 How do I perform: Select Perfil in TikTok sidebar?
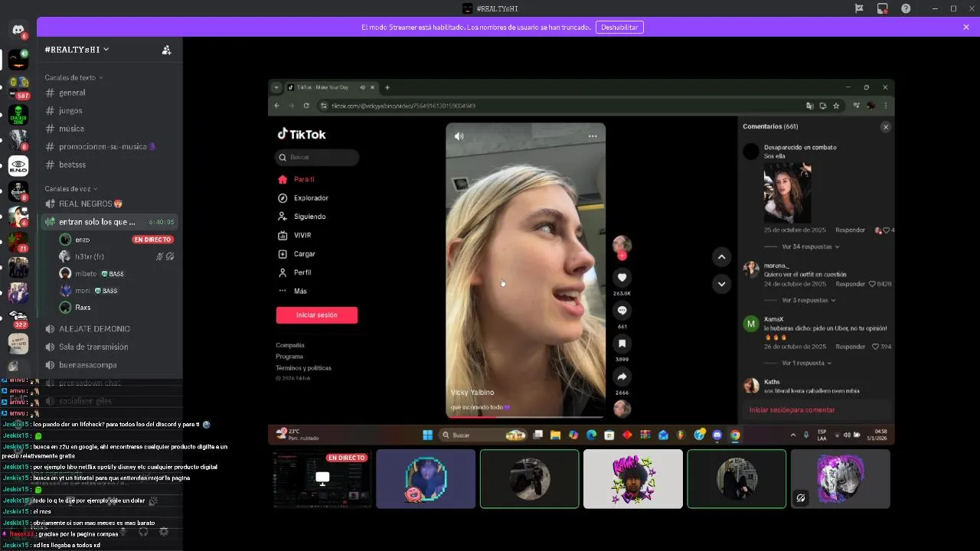point(295,272)
